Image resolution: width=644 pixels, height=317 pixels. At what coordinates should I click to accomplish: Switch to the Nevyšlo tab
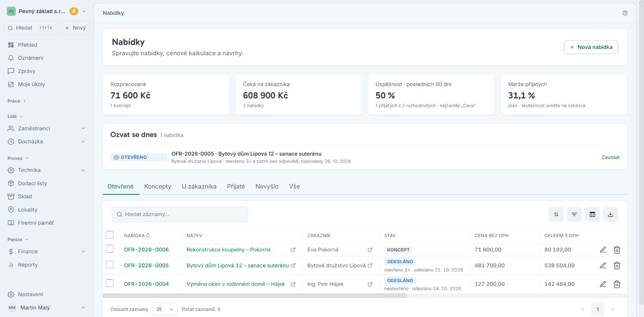[x=267, y=186]
